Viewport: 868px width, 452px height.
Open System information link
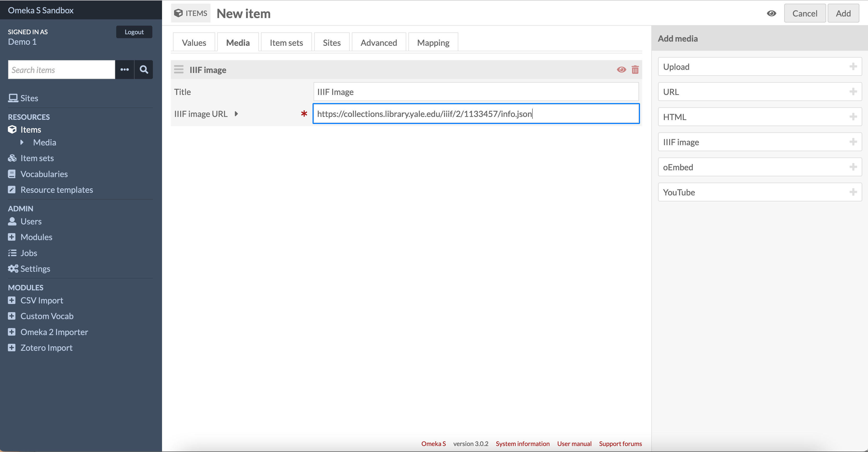coord(522,444)
